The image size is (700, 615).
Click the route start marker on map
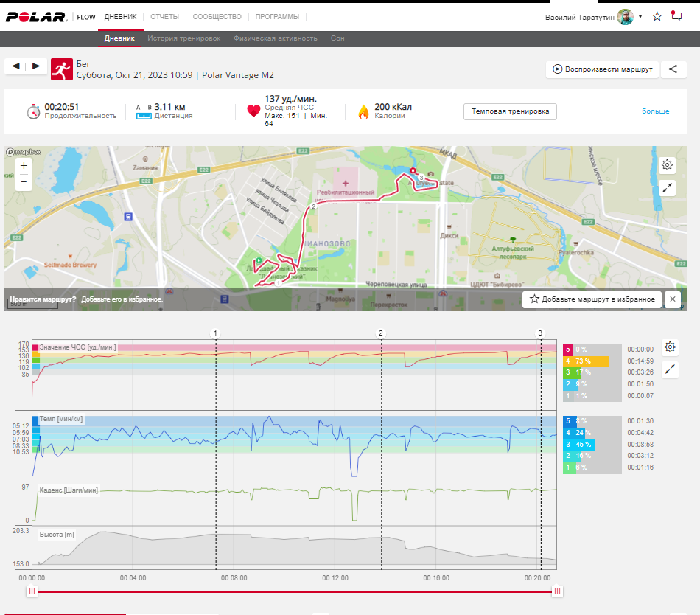tap(259, 261)
